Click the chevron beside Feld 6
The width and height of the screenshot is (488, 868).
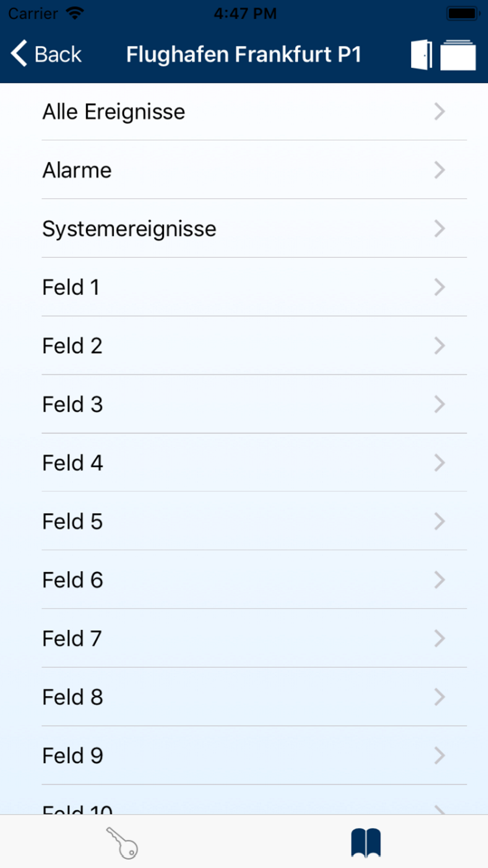[439, 580]
